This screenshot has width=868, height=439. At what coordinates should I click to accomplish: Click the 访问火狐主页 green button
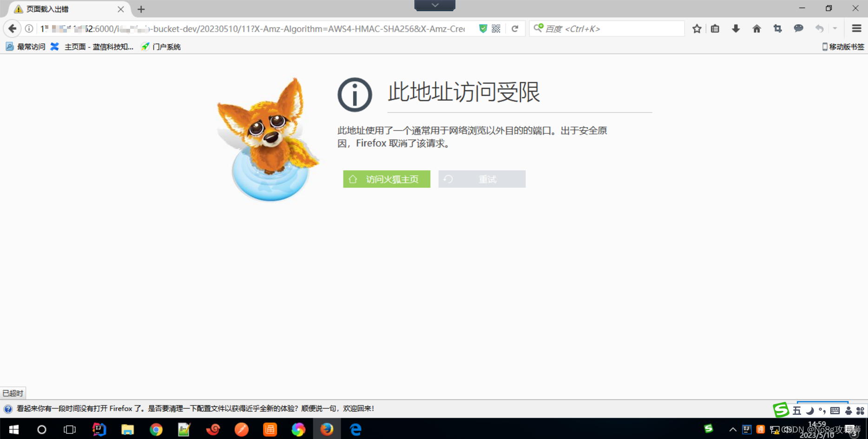click(x=387, y=179)
